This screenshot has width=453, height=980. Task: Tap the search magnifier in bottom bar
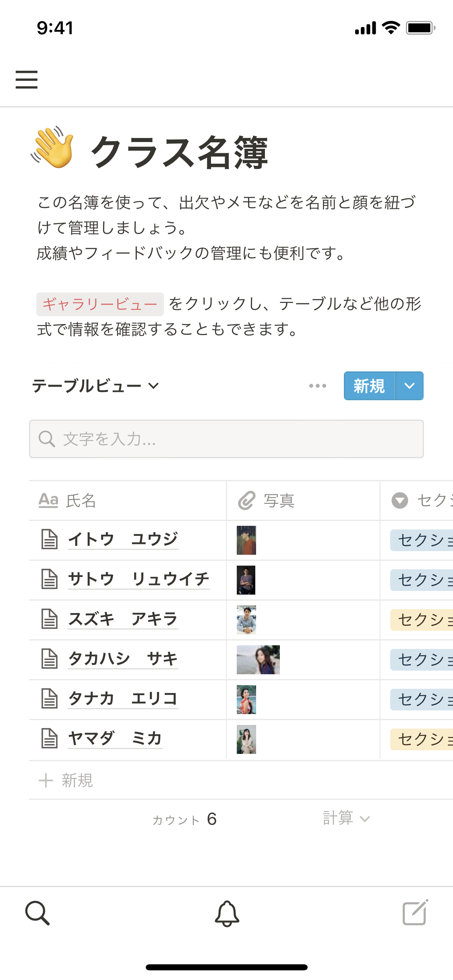coord(37,913)
